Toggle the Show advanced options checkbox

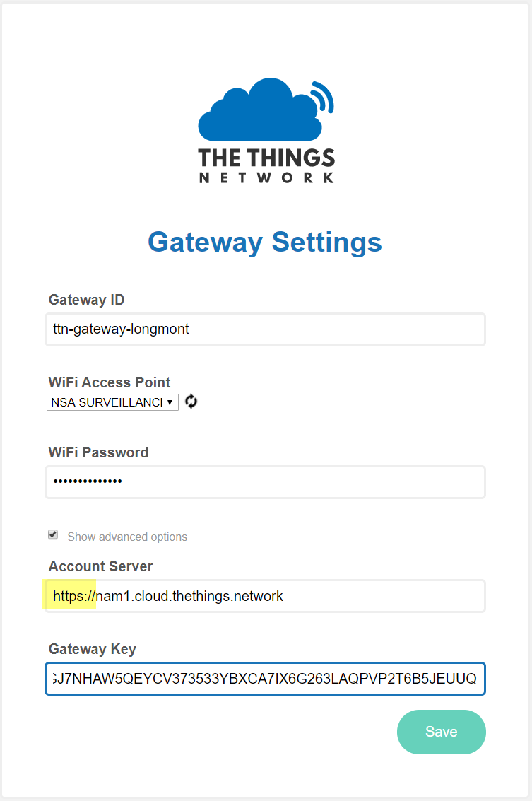coord(53,534)
